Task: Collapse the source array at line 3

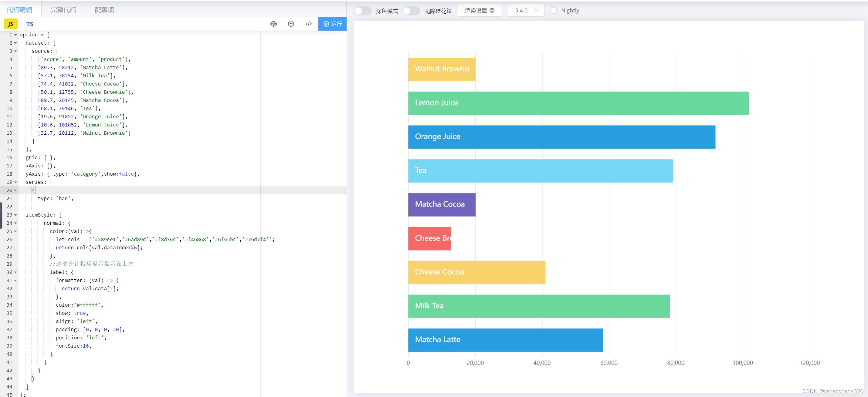Action: tap(15, 51)
